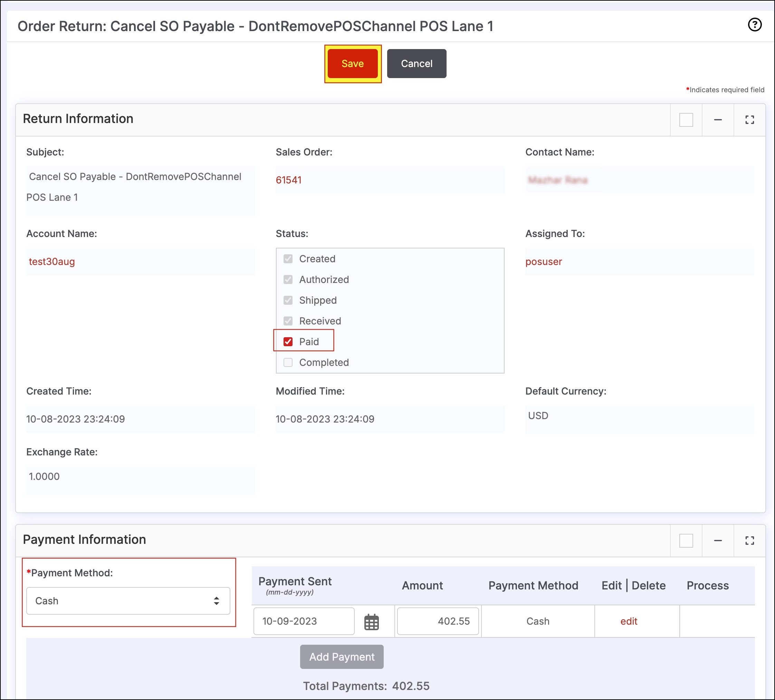Image resolution: width=775 pixels, height=700 pixels.
Task: Expand Return Information panel to fullscreen
Action: coord(749,120)
